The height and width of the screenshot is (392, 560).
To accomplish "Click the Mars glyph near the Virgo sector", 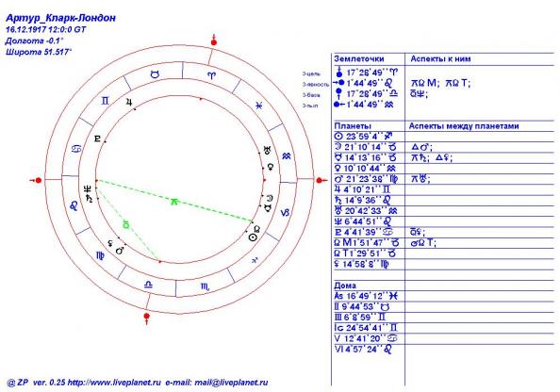I will click(x=120, y=251).
